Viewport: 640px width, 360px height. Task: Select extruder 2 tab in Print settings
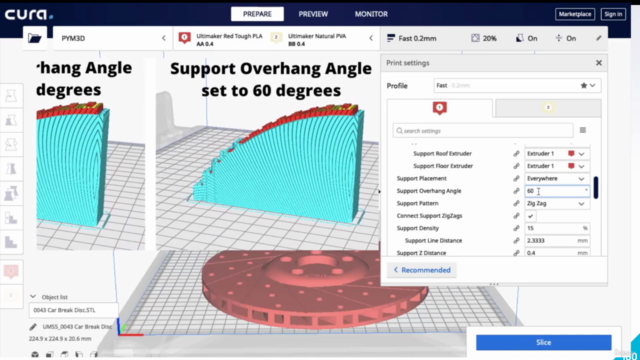548,108
